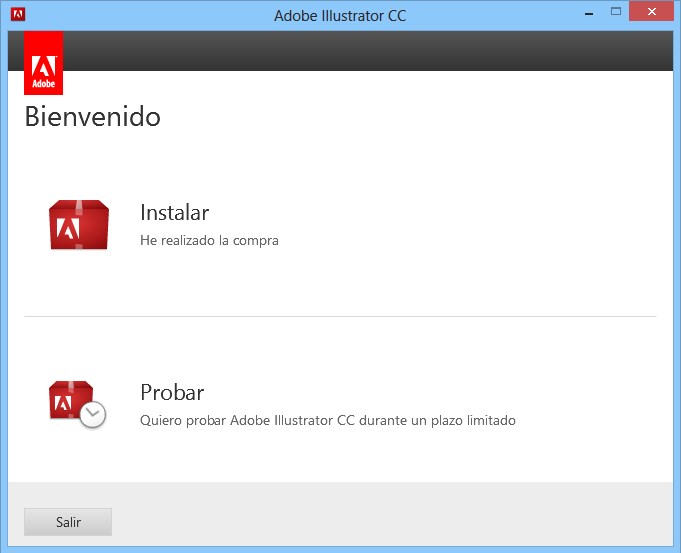Click 'Quiero probar Adobe Illustrator CC' description
This screenshot has width=681, height=553.
pos(328,421)
